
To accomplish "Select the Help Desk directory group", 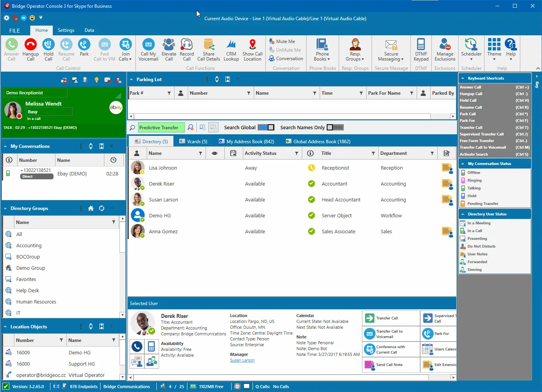I will click(x=28, y=290).
